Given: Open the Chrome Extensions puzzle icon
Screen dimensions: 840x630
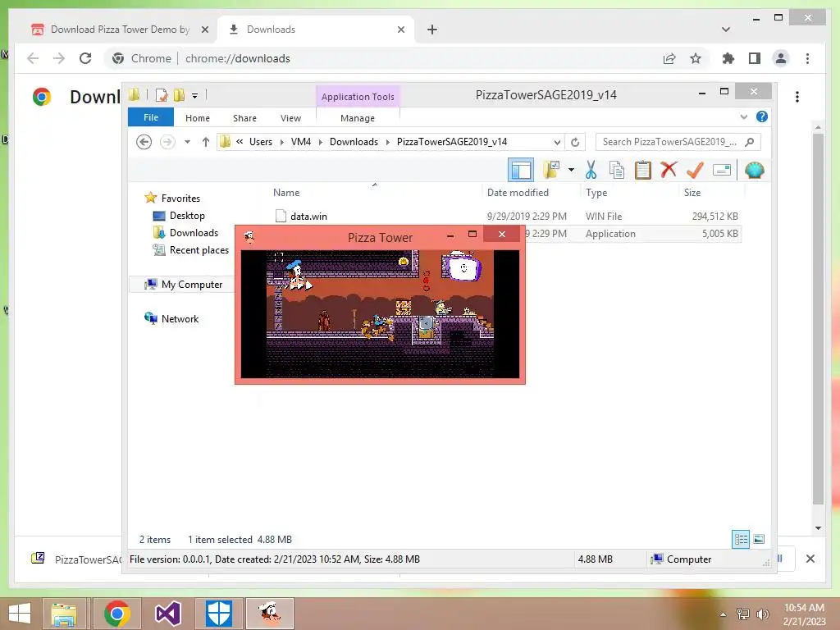Looking at the screenshot, I should [728, 58].
